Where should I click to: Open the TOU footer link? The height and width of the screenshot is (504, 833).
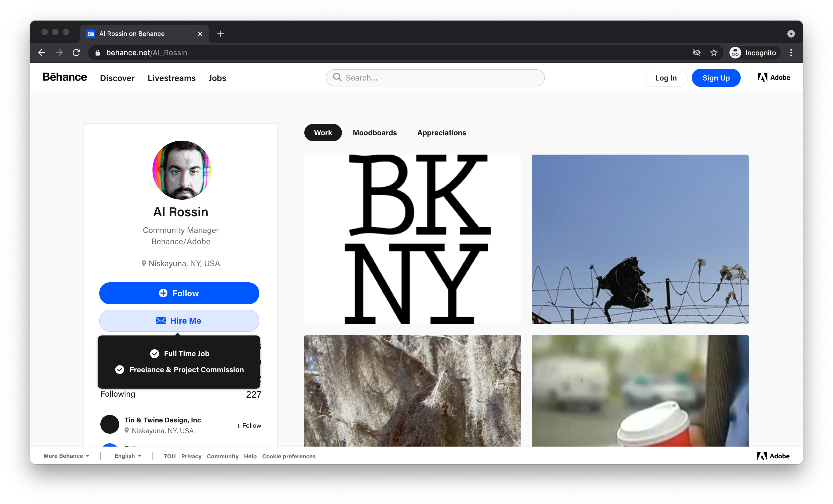(169, 456)
